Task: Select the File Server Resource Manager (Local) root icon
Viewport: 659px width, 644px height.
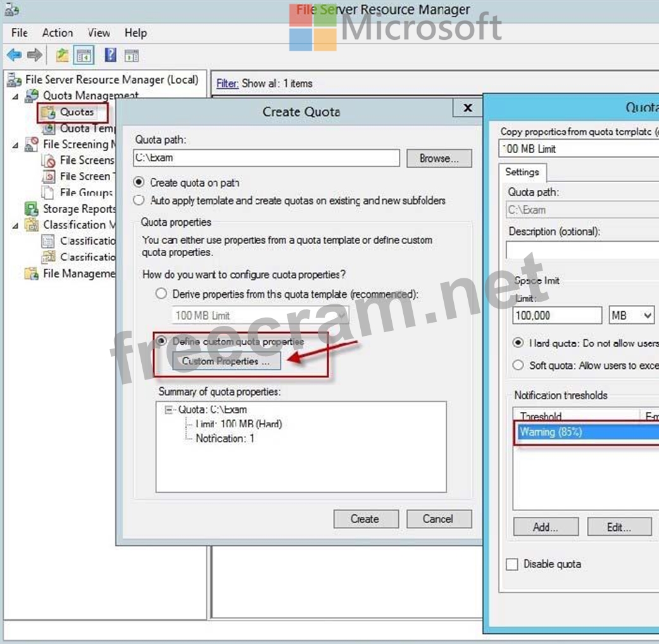Action: 15,80
